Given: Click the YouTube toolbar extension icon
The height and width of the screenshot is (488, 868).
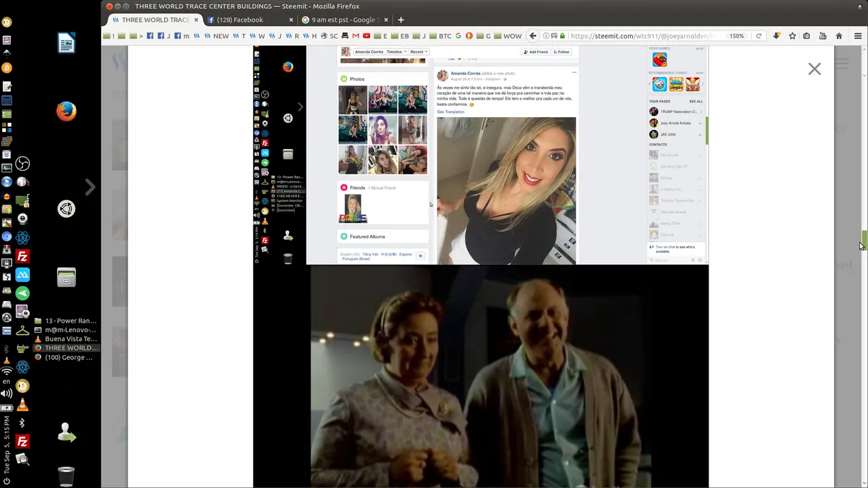Looking at the screenshot, I should [x=822, y=36].
